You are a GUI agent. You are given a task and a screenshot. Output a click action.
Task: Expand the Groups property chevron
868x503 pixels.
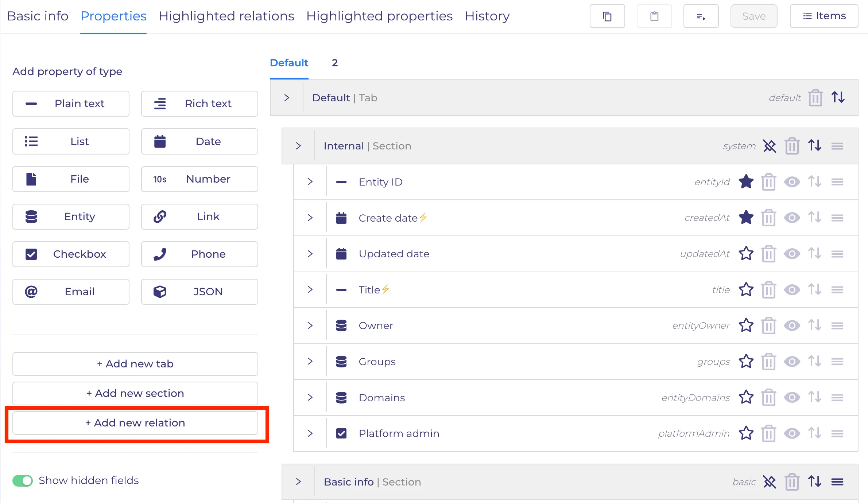pos(310,361)
